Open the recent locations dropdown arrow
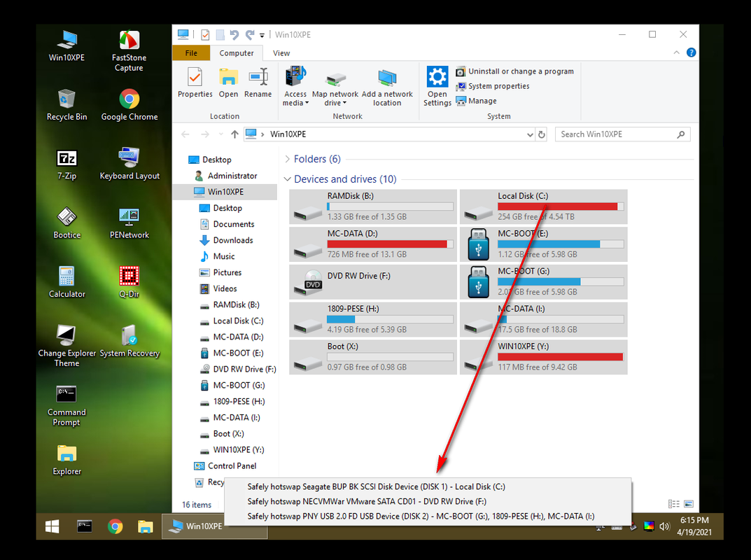This screenshot has height=560, width=751. pos(220,134)
